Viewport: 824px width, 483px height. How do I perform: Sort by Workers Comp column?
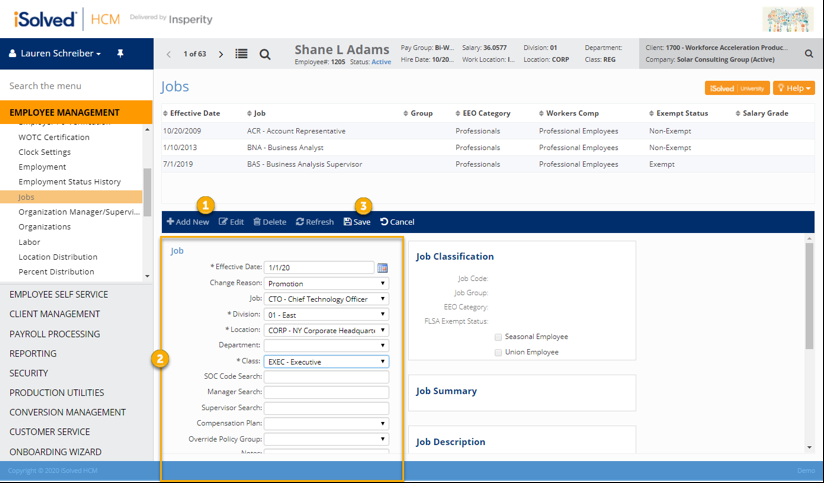pyautogui.click(x=569, y=113)
